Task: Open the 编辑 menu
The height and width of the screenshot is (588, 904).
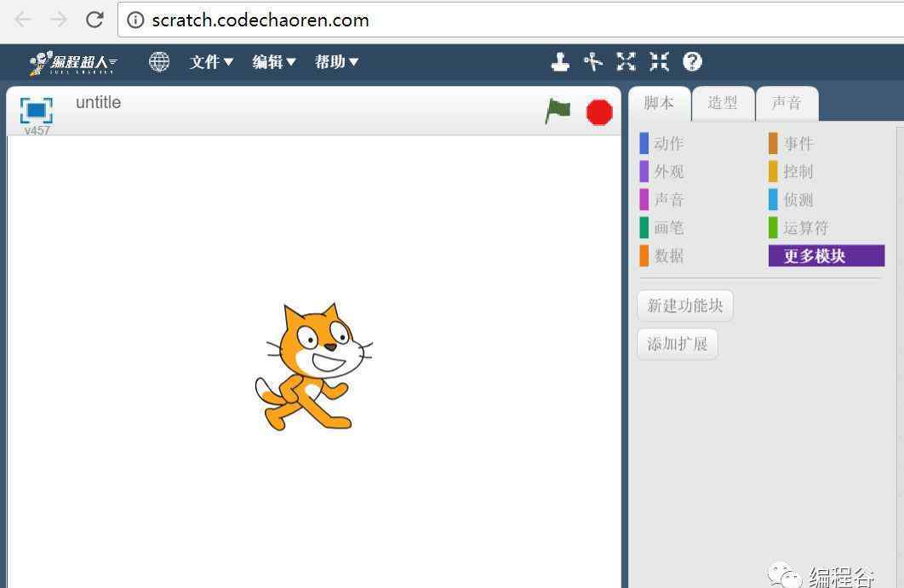Action: 274,61
